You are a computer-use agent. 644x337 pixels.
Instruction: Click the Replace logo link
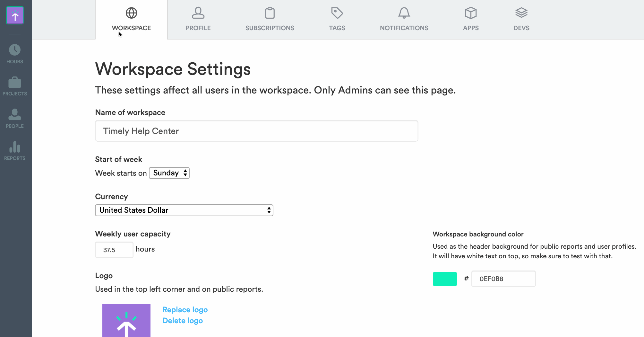185,310
